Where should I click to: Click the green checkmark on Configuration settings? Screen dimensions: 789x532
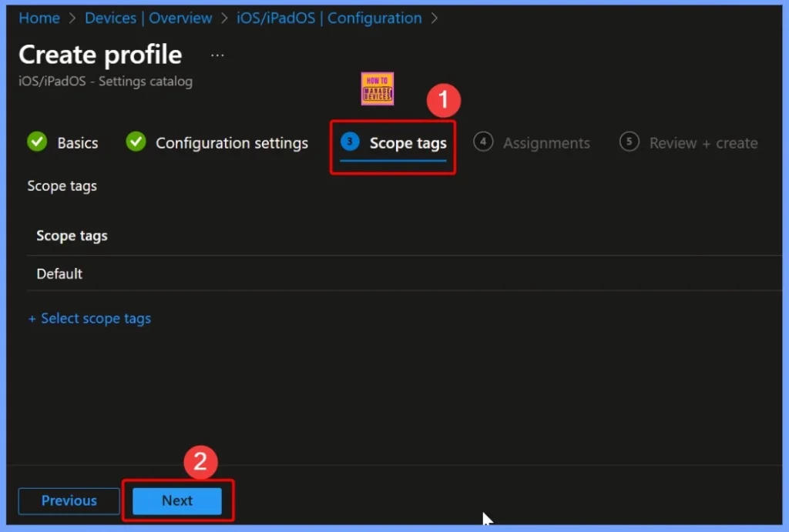point(136,142)
